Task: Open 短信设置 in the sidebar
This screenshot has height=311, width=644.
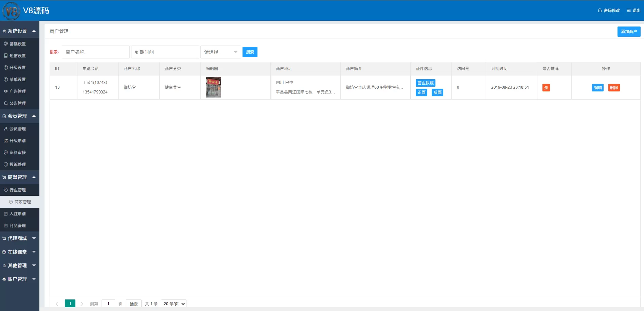Action: pos(17,56)
